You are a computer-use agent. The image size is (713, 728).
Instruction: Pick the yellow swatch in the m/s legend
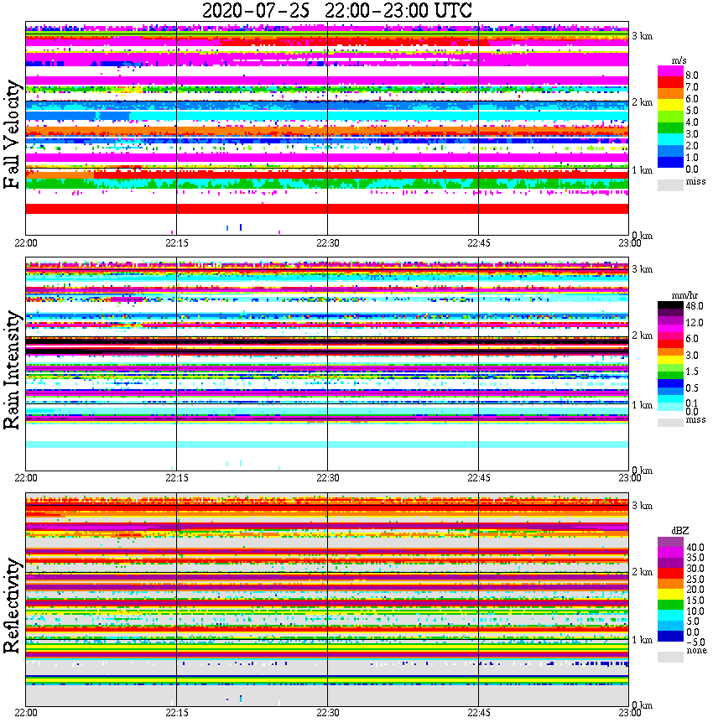click(670, 106)
